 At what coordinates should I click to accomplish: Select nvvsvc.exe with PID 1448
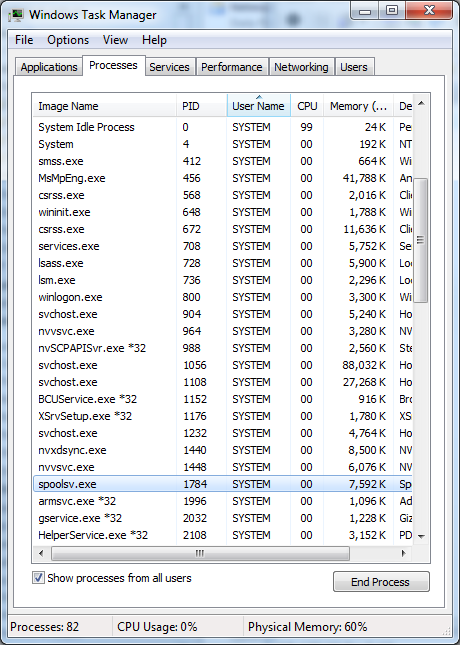223,467
